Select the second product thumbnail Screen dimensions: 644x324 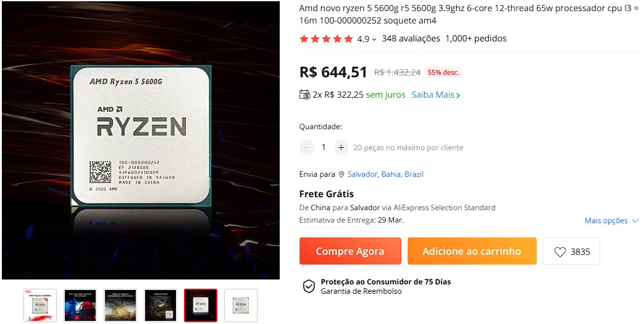(x=80, y=305)
